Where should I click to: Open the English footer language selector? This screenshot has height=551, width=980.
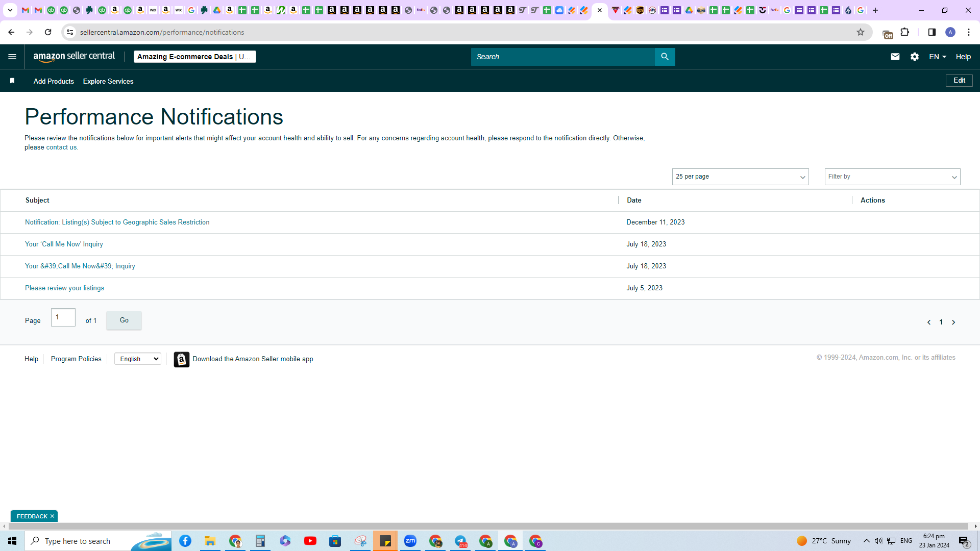(x=138, y=359)
